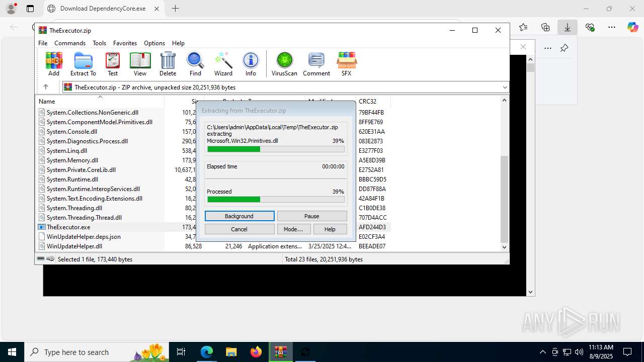The image size is (644, 362).
Task: Select System.Linq.dll file
Action: 66,151
